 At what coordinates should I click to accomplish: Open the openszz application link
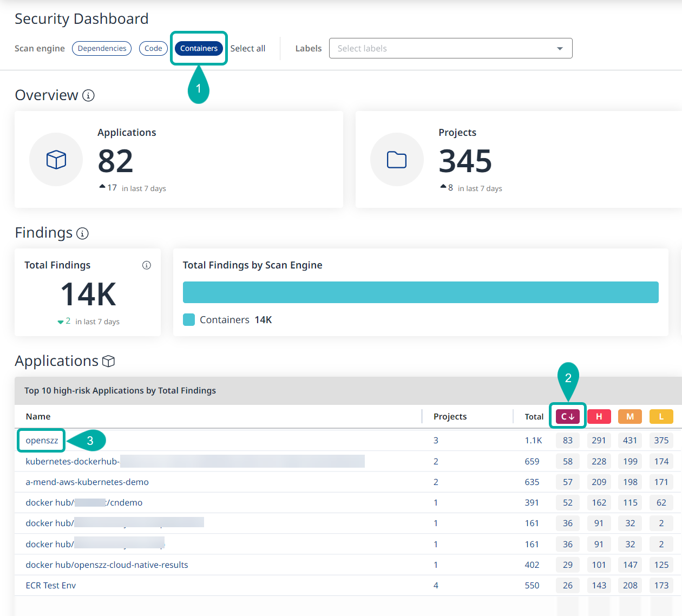pos(42,441)
